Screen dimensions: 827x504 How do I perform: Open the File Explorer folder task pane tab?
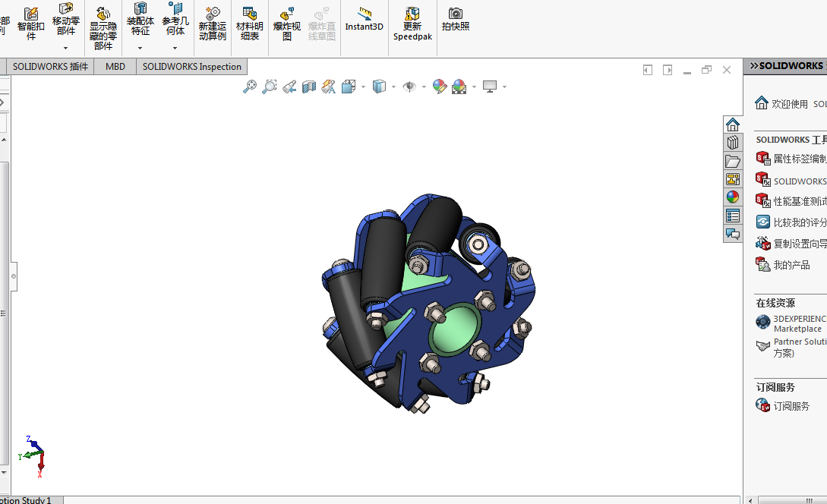[x=733, y=161]
